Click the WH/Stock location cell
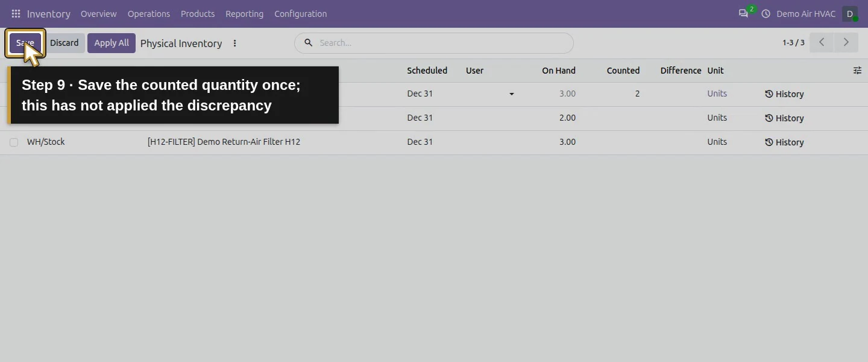 click(x=46, y=142)
